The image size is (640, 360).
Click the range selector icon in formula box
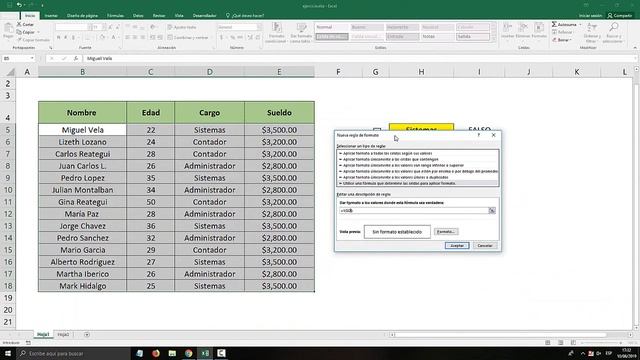492,211
